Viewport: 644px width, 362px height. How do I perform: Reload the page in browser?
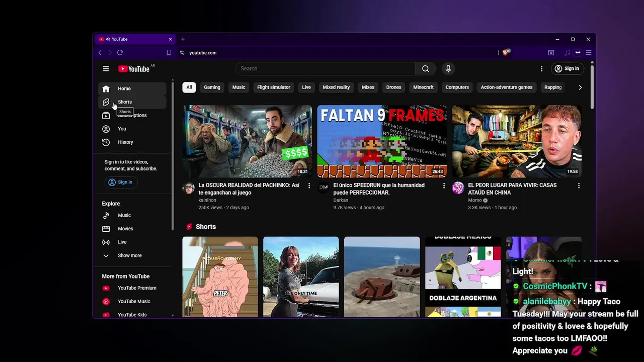click(x=120, y=53)
